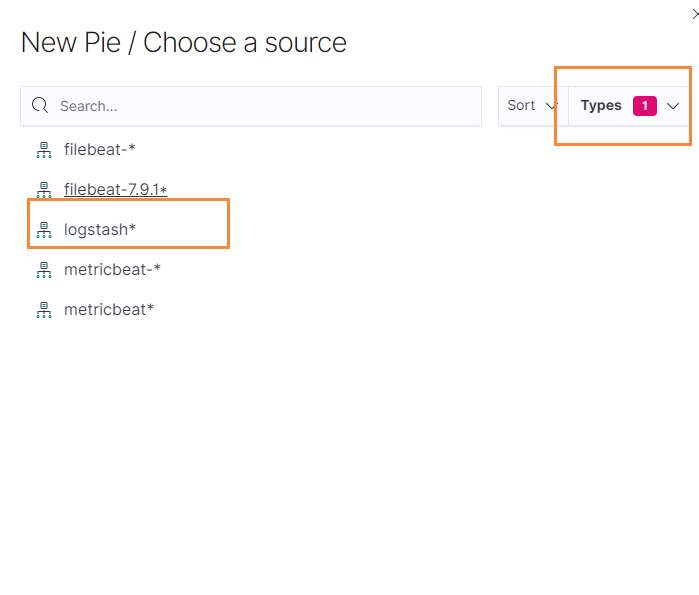The image size is (699, 595).
Task: Open the Sort dropdown
Action: tap(532, 106)
